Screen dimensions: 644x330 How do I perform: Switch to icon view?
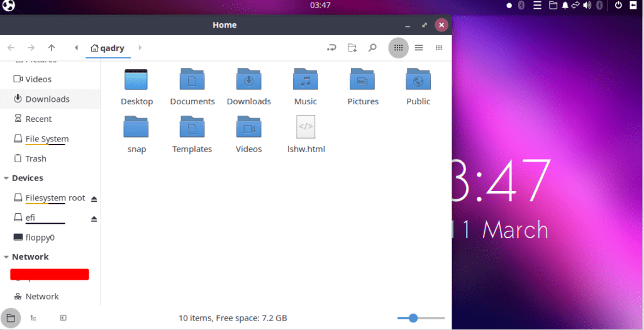coord(398,48)
